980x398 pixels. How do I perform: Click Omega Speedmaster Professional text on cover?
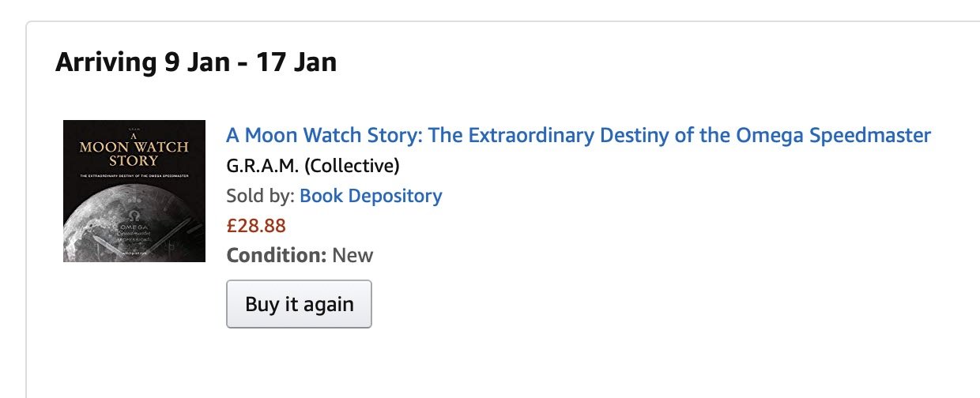click(133, 234)
